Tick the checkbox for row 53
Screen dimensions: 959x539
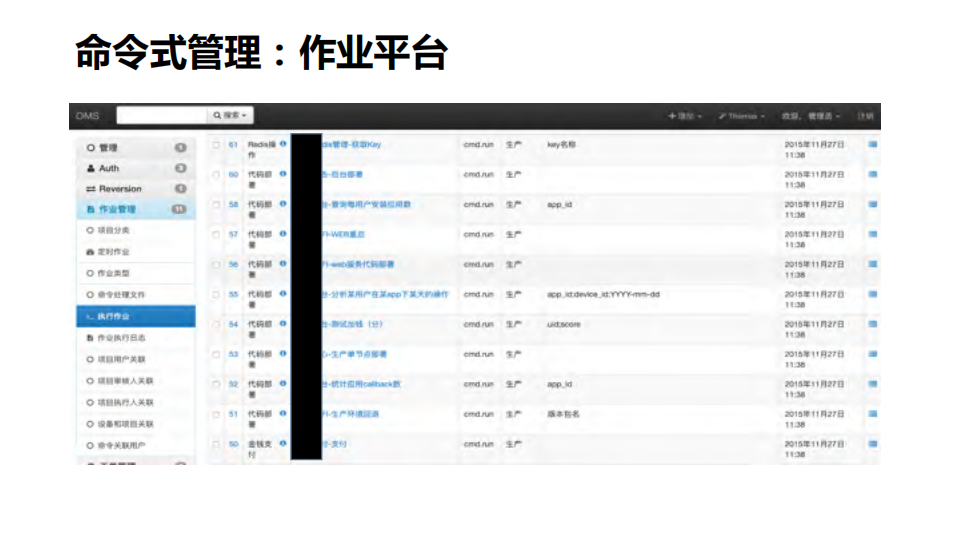[216, 355]
